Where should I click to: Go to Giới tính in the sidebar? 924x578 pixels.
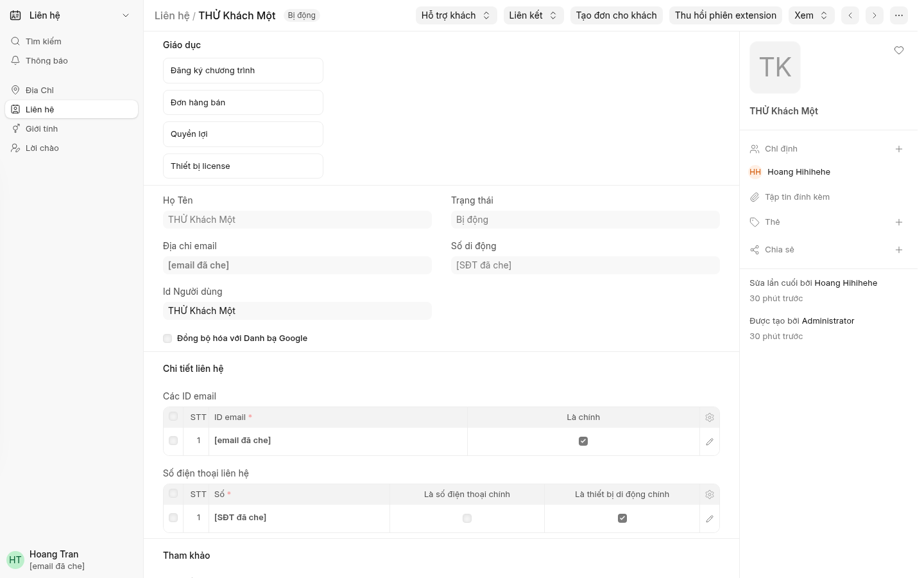[71, 128]
